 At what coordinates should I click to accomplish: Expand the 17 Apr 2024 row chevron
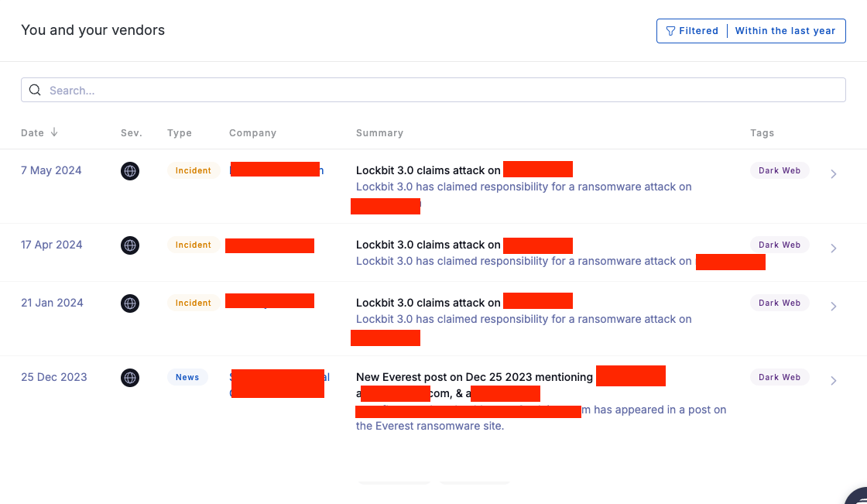point(833,249)
